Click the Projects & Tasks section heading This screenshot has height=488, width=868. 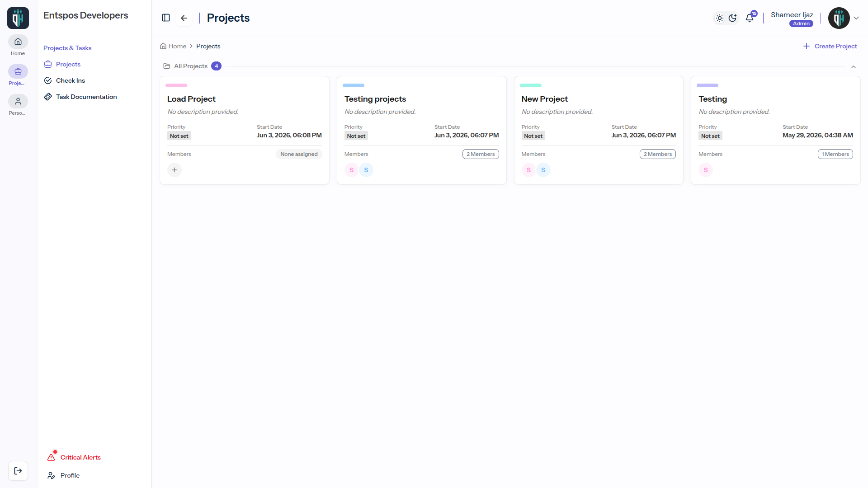pos(67,48)
